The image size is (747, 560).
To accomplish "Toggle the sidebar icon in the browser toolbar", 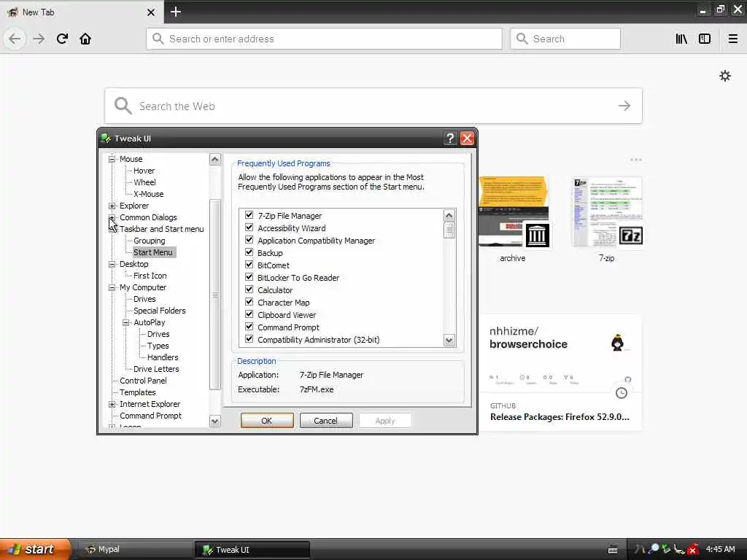I will point(705,39).
